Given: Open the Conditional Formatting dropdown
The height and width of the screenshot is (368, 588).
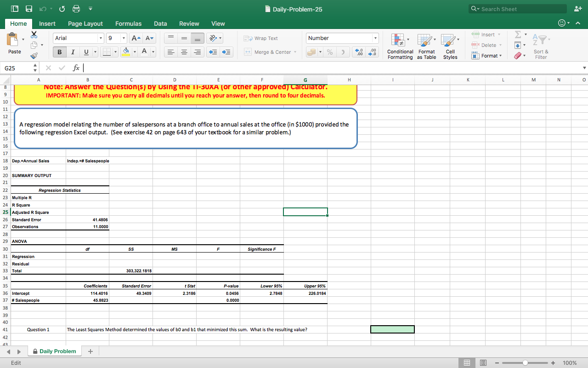Looking at the screenshot, I should (400, 46).
